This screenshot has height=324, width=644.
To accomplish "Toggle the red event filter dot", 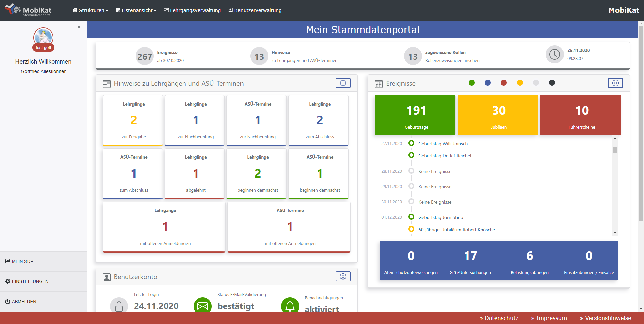I will coord(504,83).
